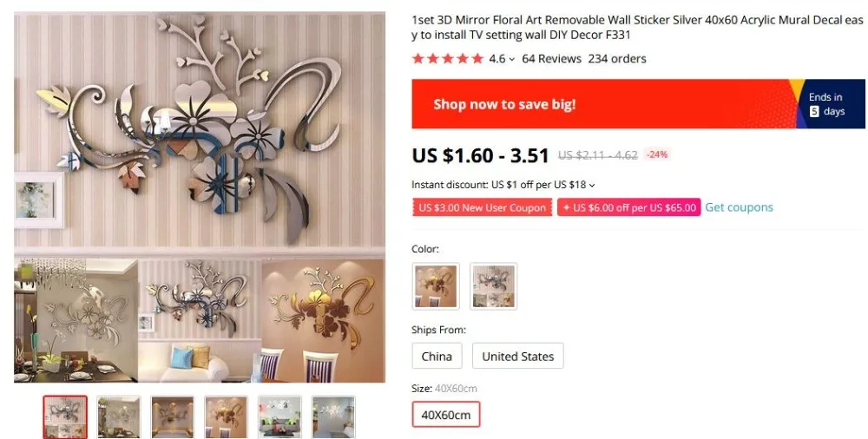View the fourth gold flower thumbnail
This screenshot has width=868, height=439.
coord(226,417)
